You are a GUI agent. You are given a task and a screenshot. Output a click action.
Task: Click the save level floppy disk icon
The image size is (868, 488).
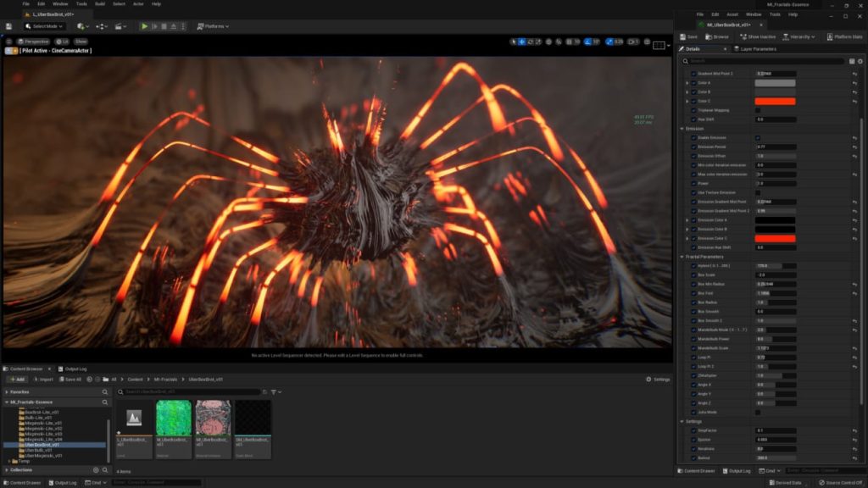[8, 26]
